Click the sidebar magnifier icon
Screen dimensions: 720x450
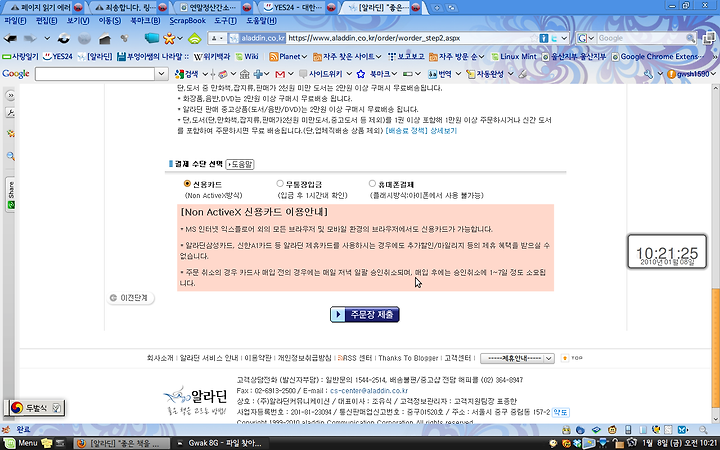(11, 156)
